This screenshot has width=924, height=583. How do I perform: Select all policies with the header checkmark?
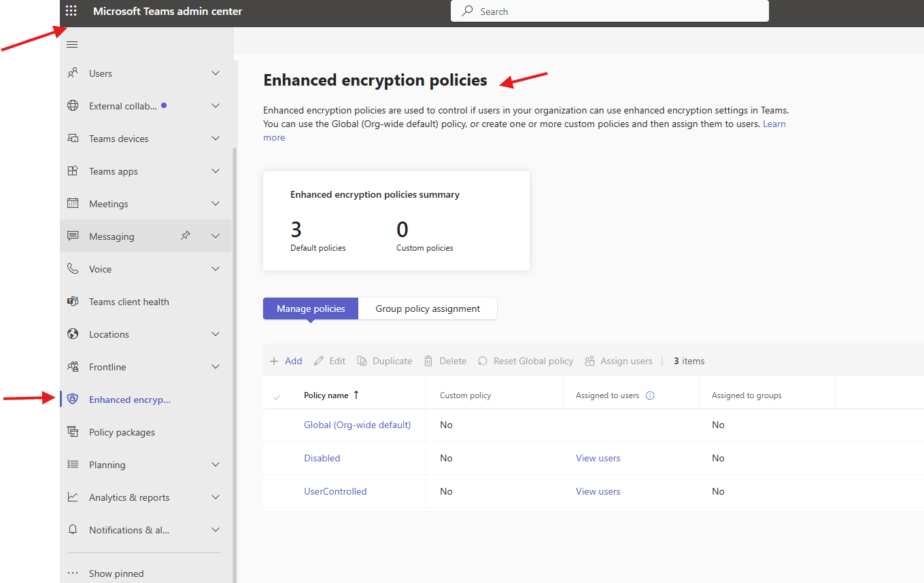point(277,395)
